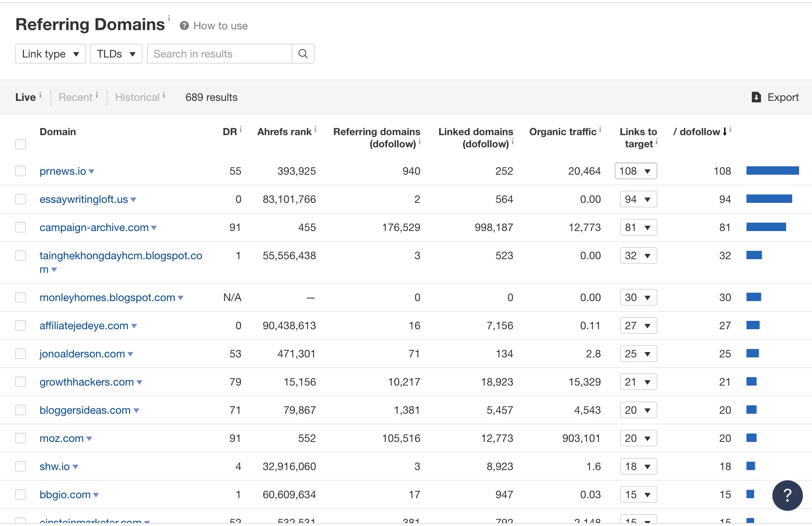Check the monleyhomes.blogspot.com row checkbox
Image resolution: width=812 pixels, height=526 pixels.
(21, 297)
